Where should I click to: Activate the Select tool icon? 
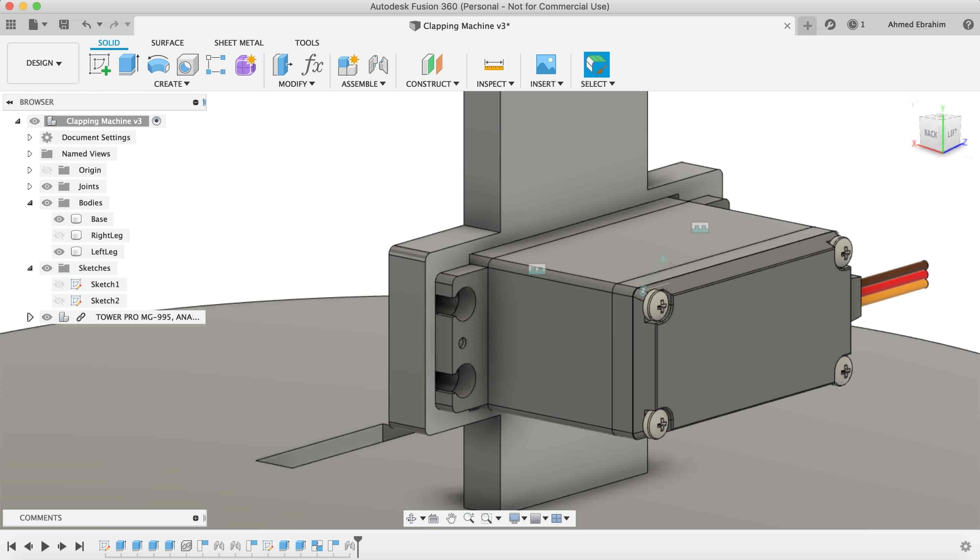pos(597,64)
